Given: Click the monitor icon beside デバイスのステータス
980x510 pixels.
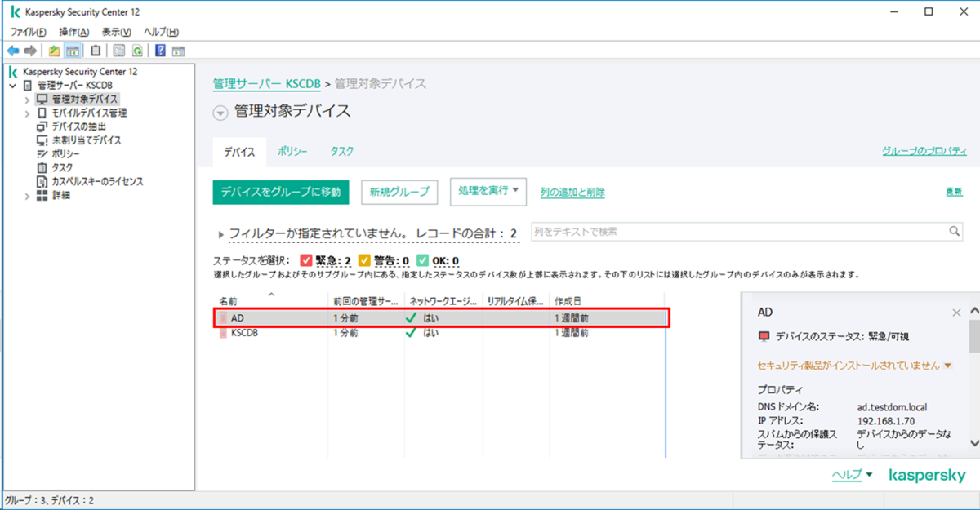Looking at the screenshot, I should (764, 336).
